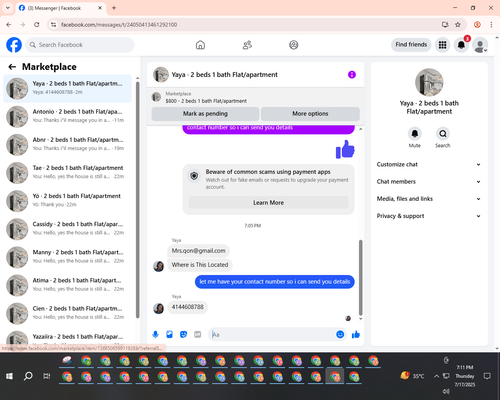Viewport: 500px width, 400px height.
Task: Open conversation info purple icon
Action: 352,75
